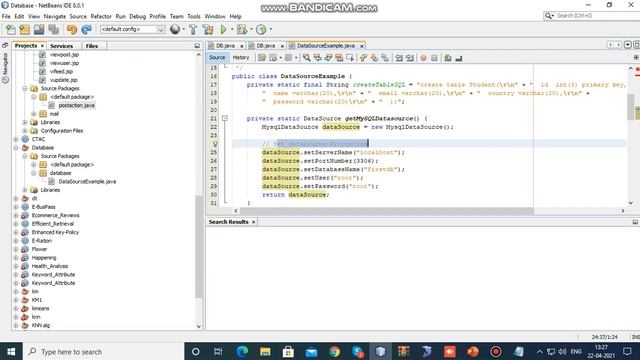Close the Projects tab
640x360 pixels.
click(x=42, y=46)
